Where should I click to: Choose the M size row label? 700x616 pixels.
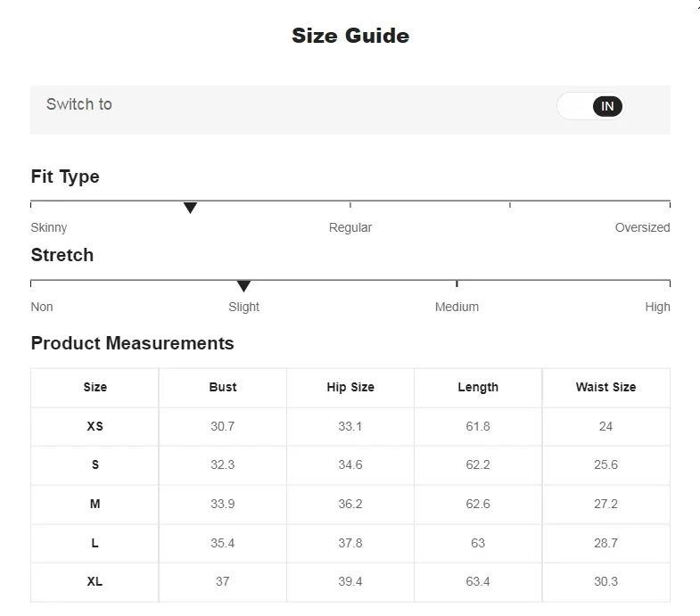[x=95, y=504]
